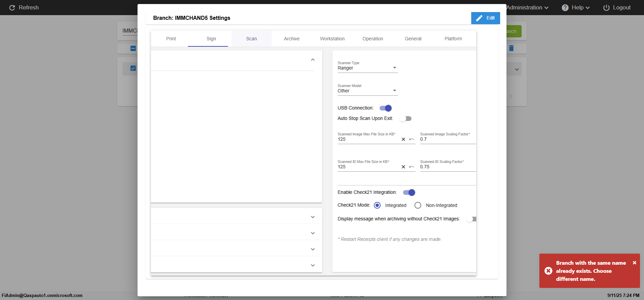Click the help question mark icon
The height and width of the screenshot is (300, 644).
565,7
